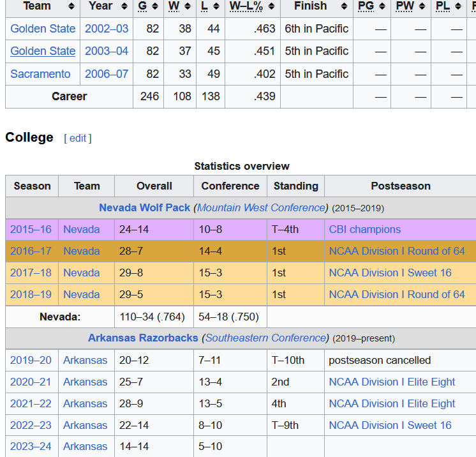Open Nevada team link in 2015–16 row

tap(82, 230)
